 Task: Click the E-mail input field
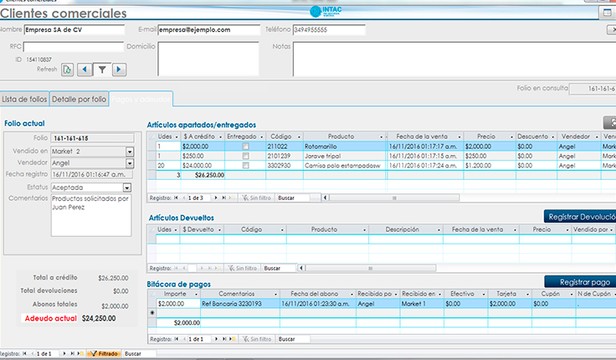[209, 30]
